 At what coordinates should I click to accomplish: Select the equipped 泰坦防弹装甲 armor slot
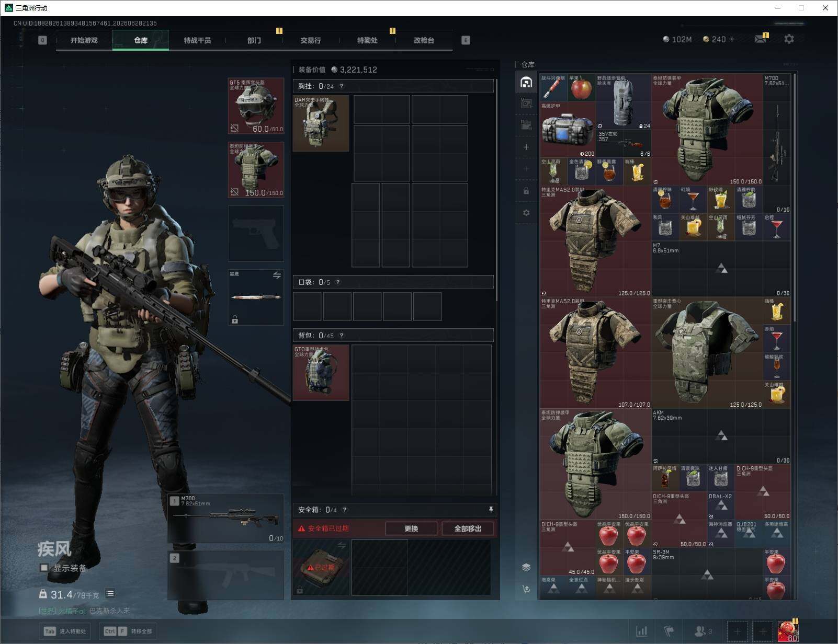coord(256,170)
